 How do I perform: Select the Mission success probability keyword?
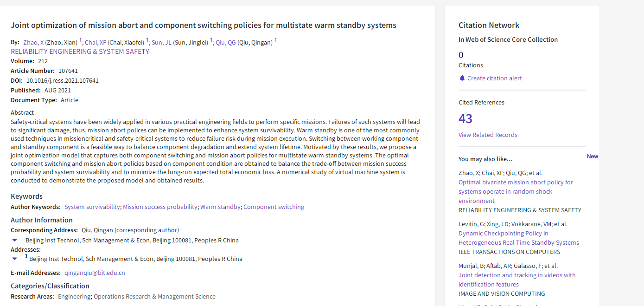click(160, 207)
